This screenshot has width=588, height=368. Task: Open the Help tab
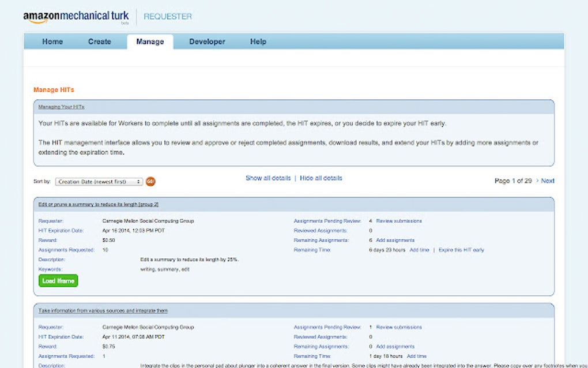[x=258, y=42]
